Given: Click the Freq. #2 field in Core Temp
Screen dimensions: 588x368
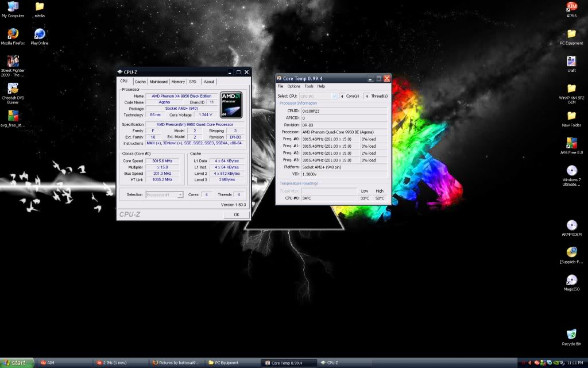Looking at the screenshot, I should click(330, 153).
